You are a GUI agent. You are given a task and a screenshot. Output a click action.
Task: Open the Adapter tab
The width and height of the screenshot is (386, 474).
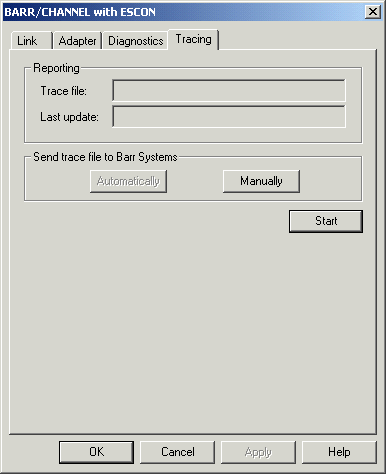pyautogui.click(x=77, y=41)
